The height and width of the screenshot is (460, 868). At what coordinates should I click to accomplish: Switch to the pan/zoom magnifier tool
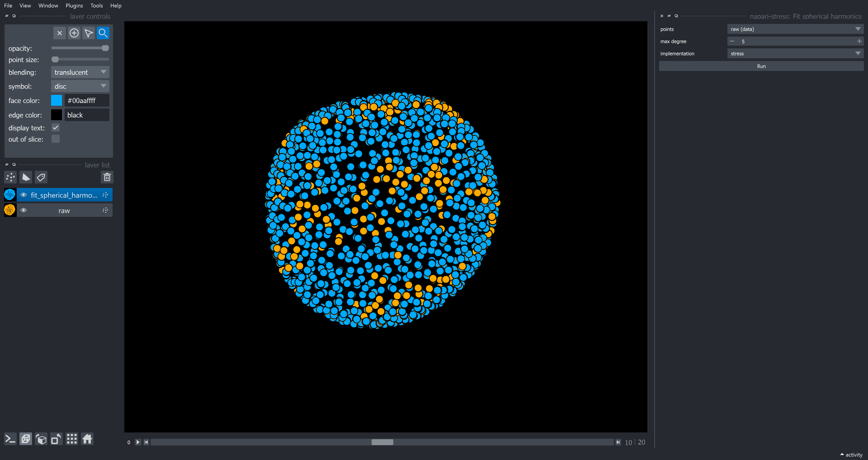[103, 33]
